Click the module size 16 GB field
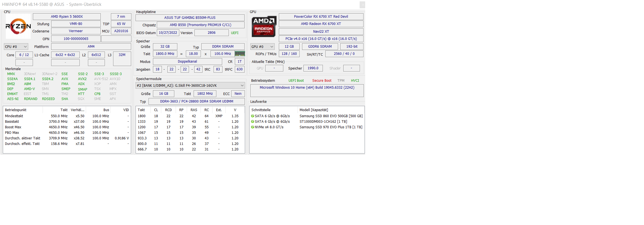This screenshot has width=644, height=225. [163, 94]
